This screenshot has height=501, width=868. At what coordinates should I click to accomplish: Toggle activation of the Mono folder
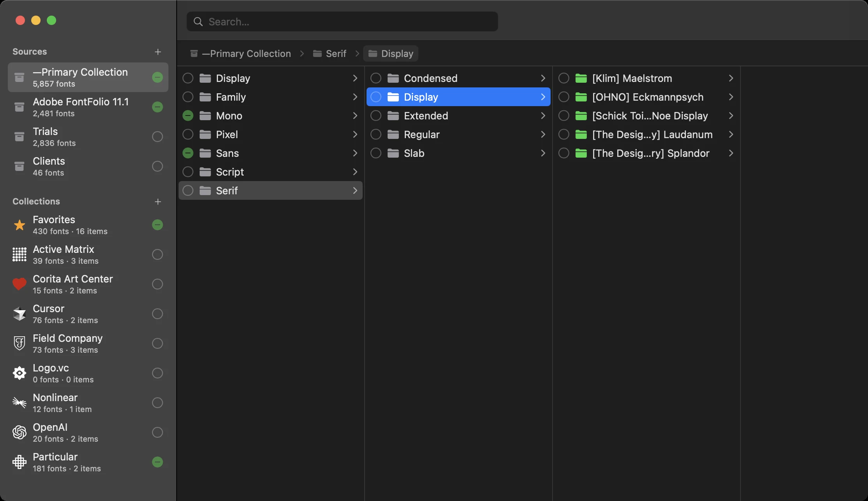point(188,115)
